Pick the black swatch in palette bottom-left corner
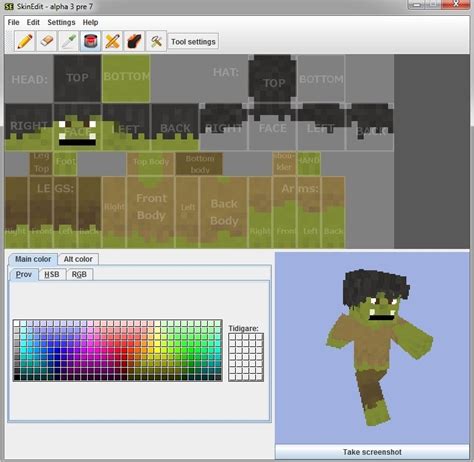This screenshot has height=462, width=474. tap(16, 378)
